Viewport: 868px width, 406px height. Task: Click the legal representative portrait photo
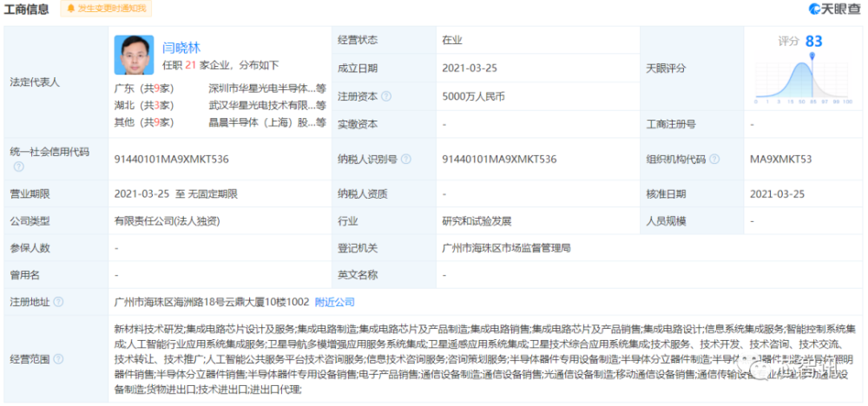(x=134, y=55)
